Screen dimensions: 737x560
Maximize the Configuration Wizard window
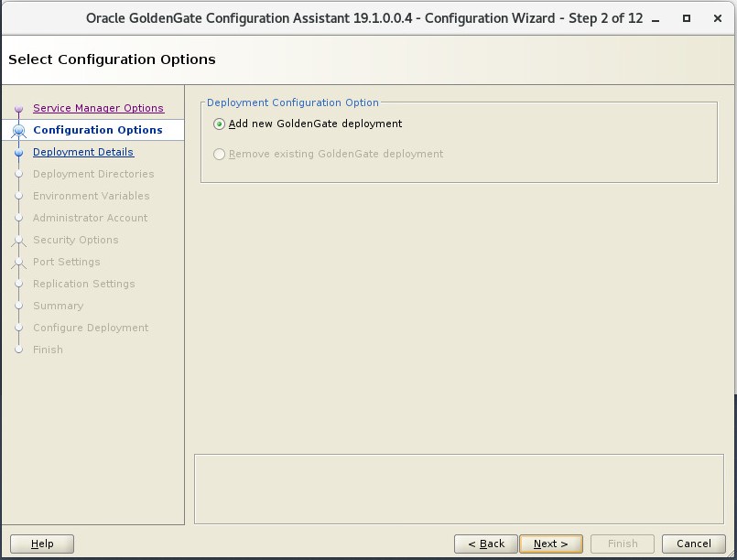pyautogui.click(x=687, y=18)
